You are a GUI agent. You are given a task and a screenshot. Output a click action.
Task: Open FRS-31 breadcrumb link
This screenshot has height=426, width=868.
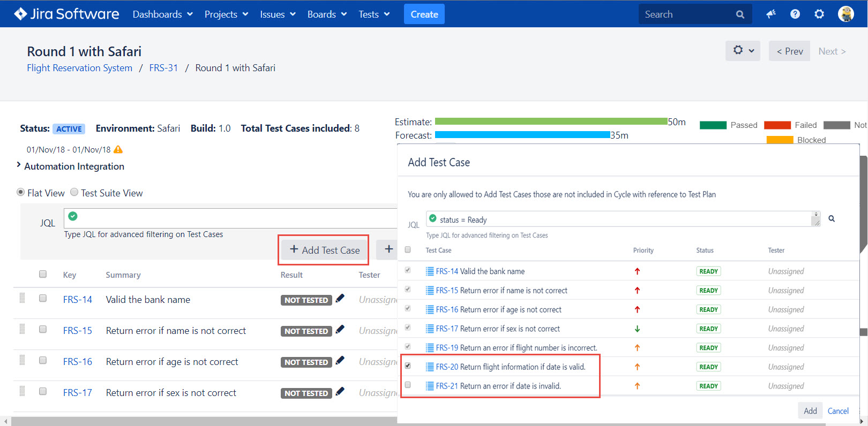point(163,68)
